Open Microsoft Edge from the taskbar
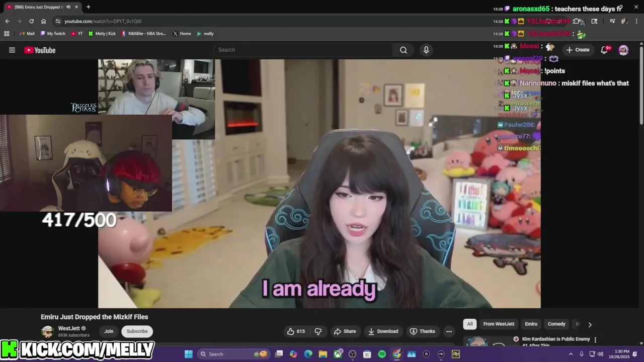Viewport: 644px width, 362px height. click(x=308, y=354)
